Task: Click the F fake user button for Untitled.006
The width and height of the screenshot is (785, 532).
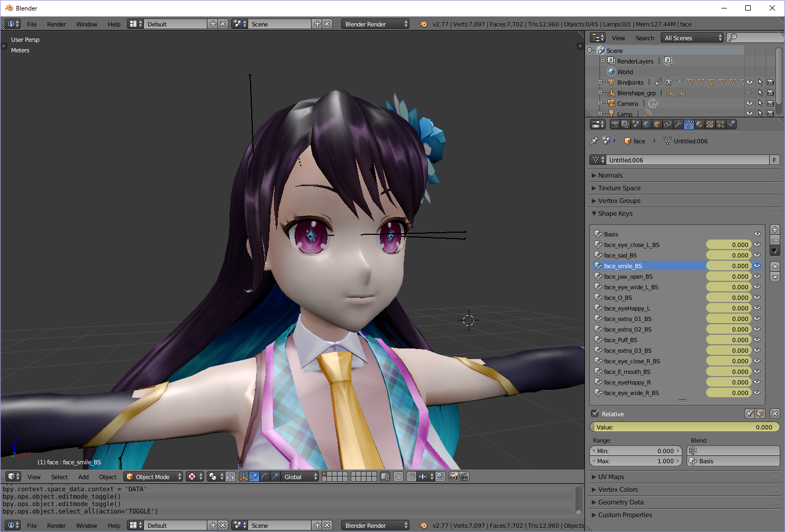Action: pyautogui.click(x=774, y=160)
